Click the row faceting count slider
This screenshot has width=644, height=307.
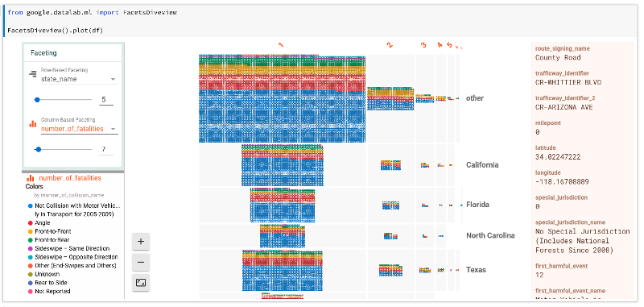point(64,99)
